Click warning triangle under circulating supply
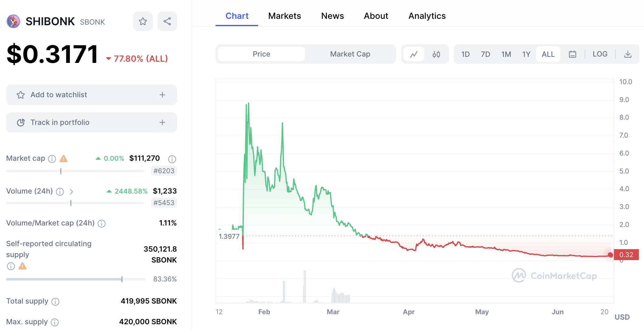 (23, 266)
